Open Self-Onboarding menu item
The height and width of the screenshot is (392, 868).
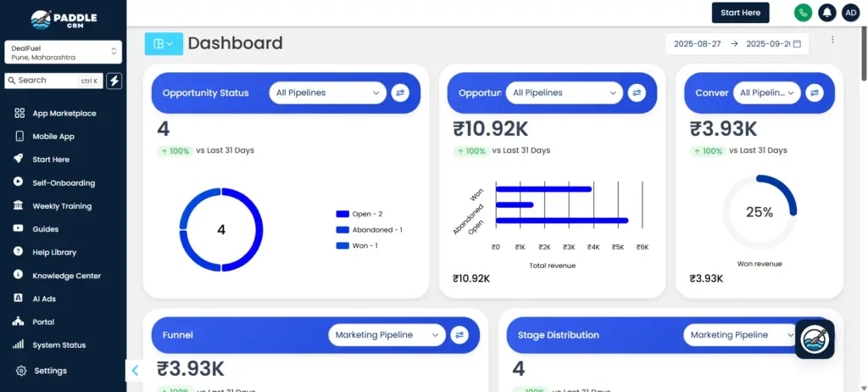click(63, 182)
